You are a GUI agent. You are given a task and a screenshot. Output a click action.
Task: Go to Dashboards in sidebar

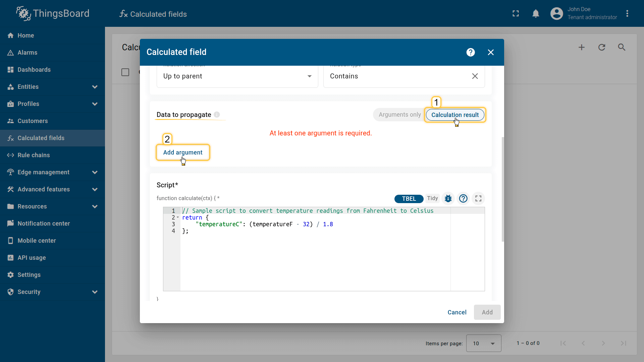click(34, 70)
